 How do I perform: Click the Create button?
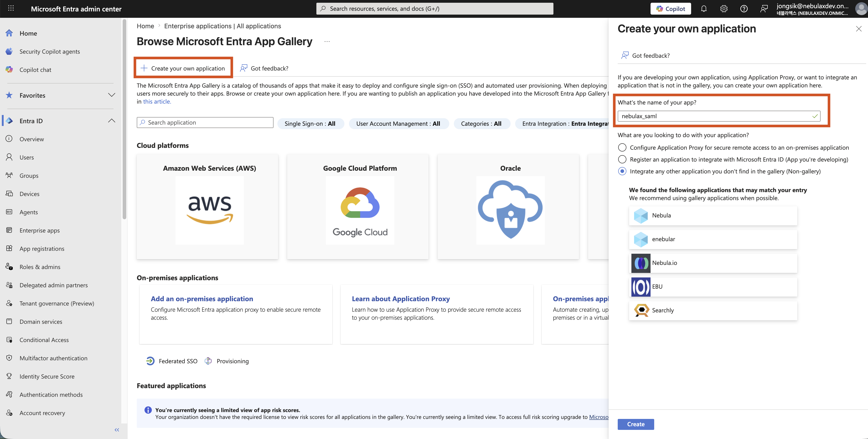[635, 424]
